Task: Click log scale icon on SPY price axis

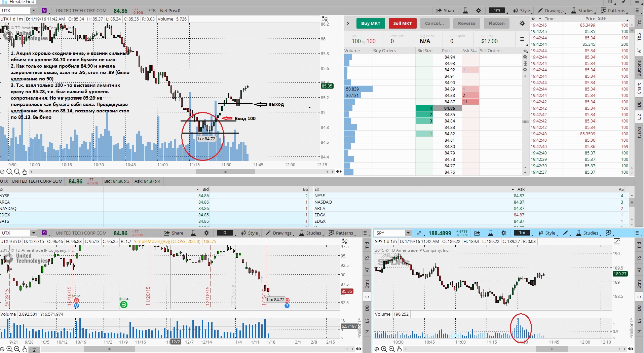Action: [x=617, y=242]
